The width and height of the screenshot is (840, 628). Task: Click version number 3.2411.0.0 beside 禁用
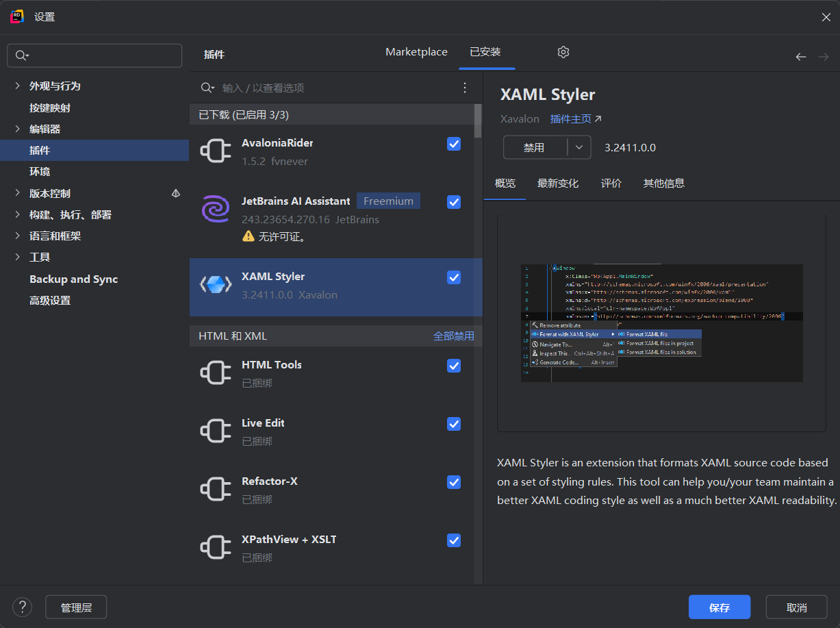(630, 147)
